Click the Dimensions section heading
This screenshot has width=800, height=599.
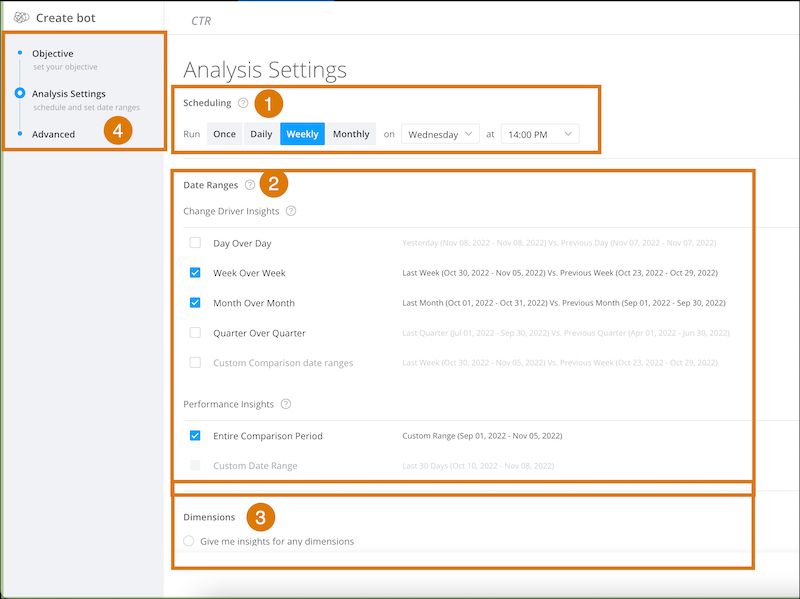point(209,517)
